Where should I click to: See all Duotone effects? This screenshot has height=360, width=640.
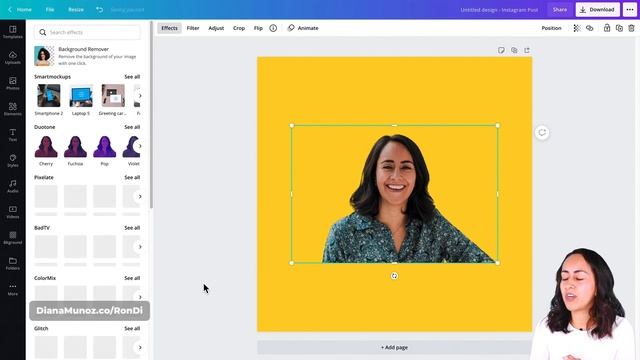(132, 127)
